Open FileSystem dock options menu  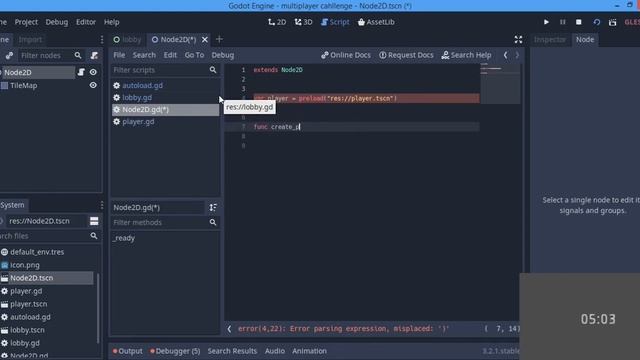point(102,205)
